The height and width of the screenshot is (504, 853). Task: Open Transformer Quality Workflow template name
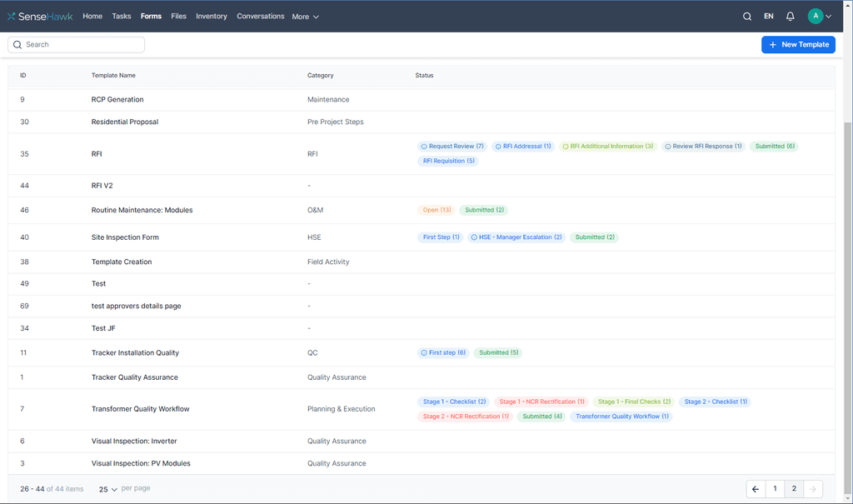pos(140,409)
